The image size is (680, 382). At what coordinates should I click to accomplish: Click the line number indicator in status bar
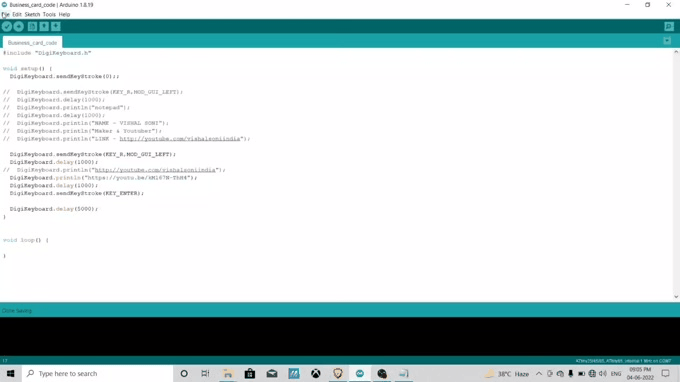[x=5, y=361]
